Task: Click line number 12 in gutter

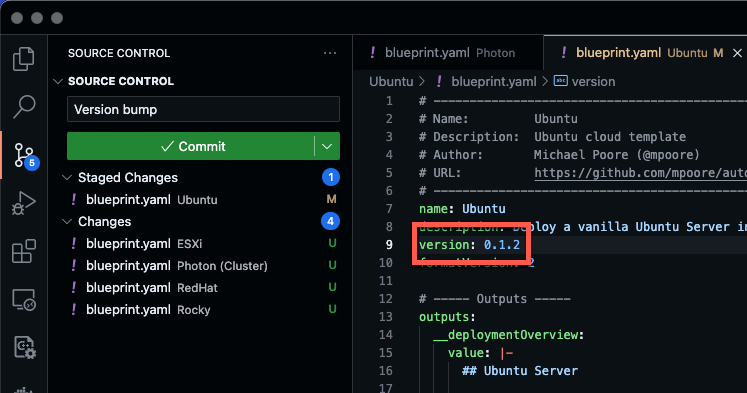Action: click(x=385, y=299)
